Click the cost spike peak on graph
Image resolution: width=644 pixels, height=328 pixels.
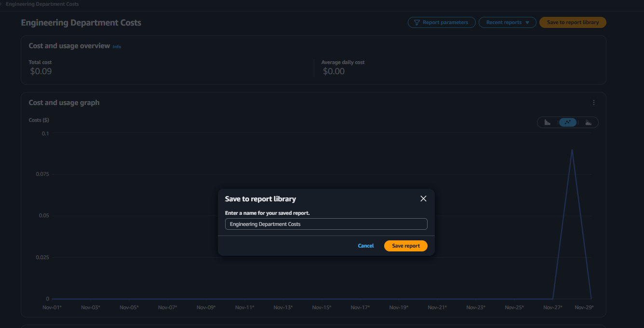point(572,150)
